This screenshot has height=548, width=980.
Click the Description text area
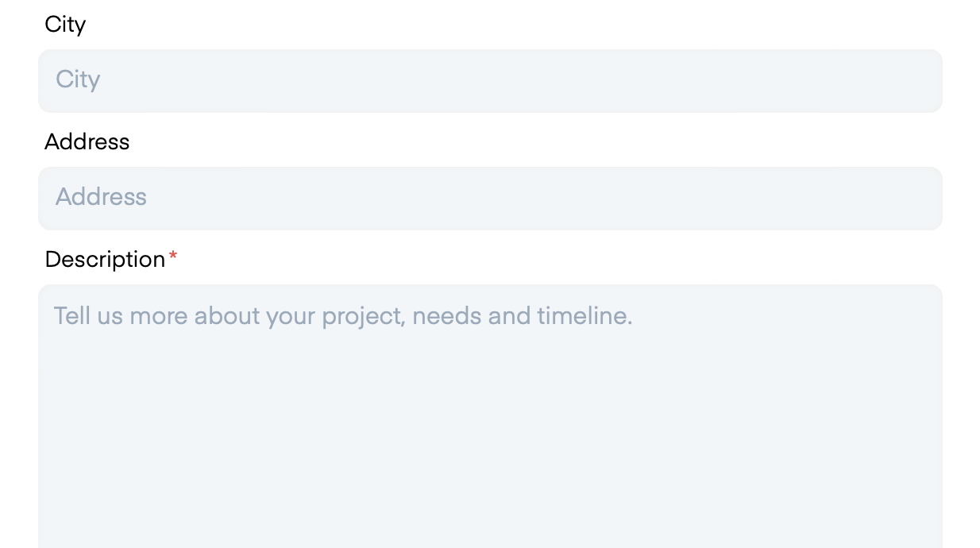pos(490,416)
